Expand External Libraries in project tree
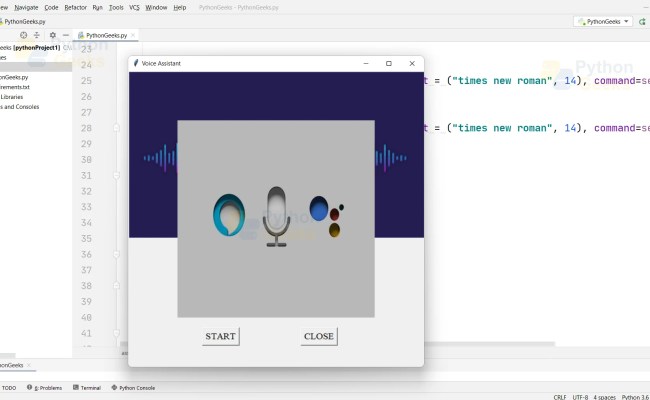 click(x=12, y=97)
